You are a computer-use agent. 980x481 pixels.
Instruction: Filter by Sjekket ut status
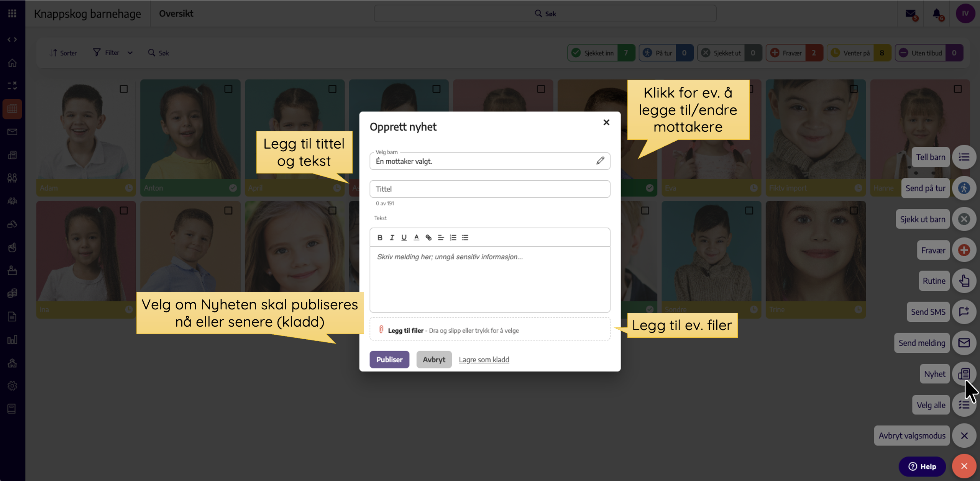pyautogui.click(x=729, y=53)
